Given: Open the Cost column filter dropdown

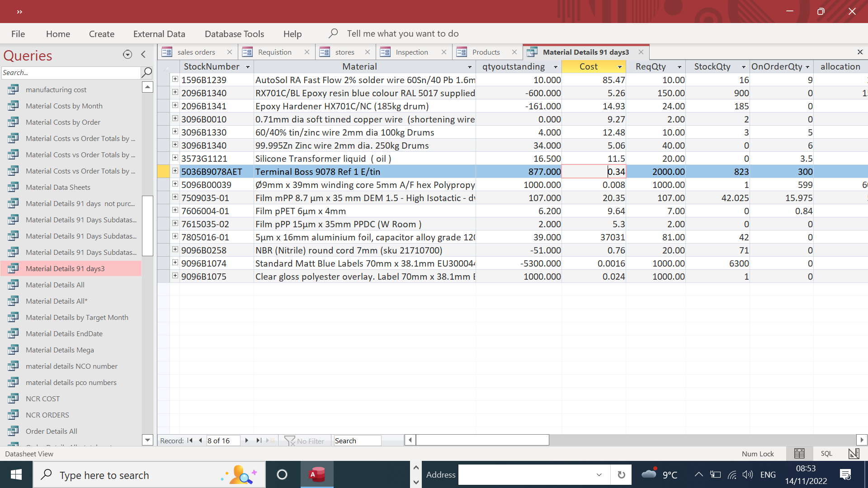Looking at the screenshot, I should tap(619, 67).
